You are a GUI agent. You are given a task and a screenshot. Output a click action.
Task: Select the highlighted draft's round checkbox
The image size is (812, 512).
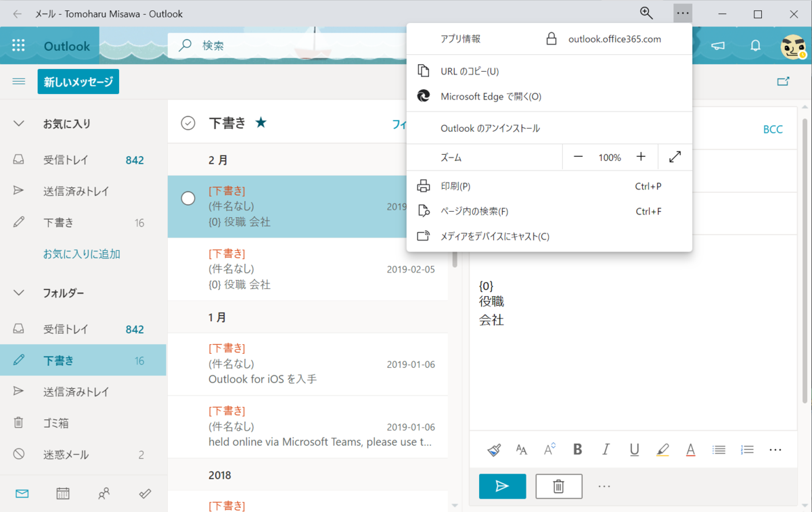(x=188, y=198)
